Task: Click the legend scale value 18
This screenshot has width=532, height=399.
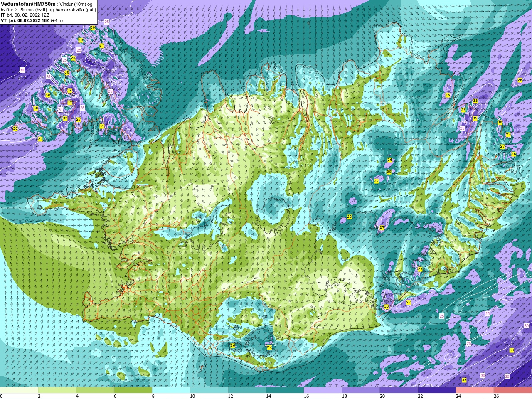Action: [x=344, y=396]
